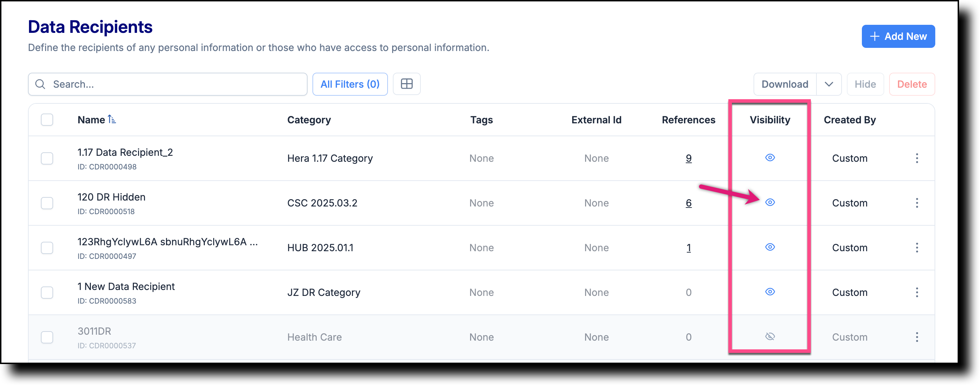Image resolution: width=980 pixels, height=385 pixels.
Task: Open the 3011DR entry
Action: pos(94,331)
